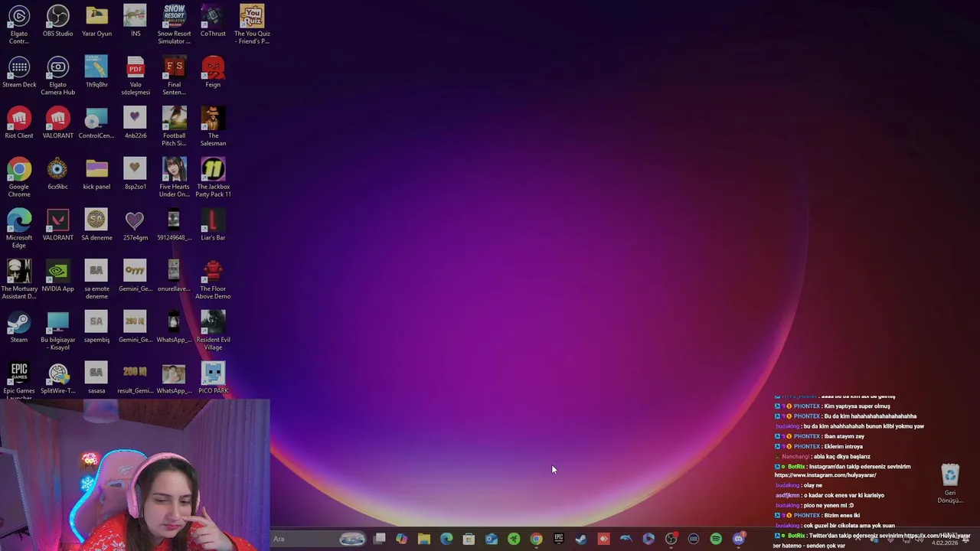Launch the Final Sentence game icon

tap(174, 76)
